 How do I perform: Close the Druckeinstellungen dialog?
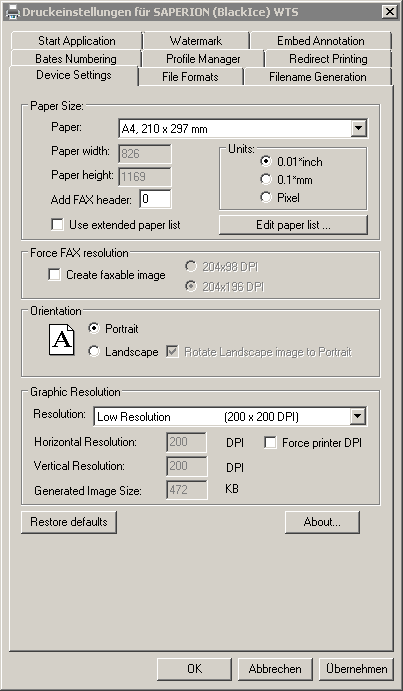390,11
